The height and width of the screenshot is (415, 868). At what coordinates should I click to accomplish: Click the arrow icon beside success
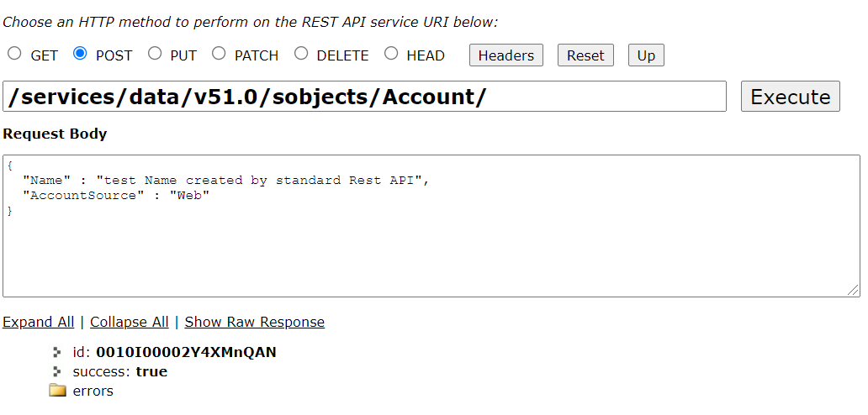pyautogui.click(x=57, y=371)
